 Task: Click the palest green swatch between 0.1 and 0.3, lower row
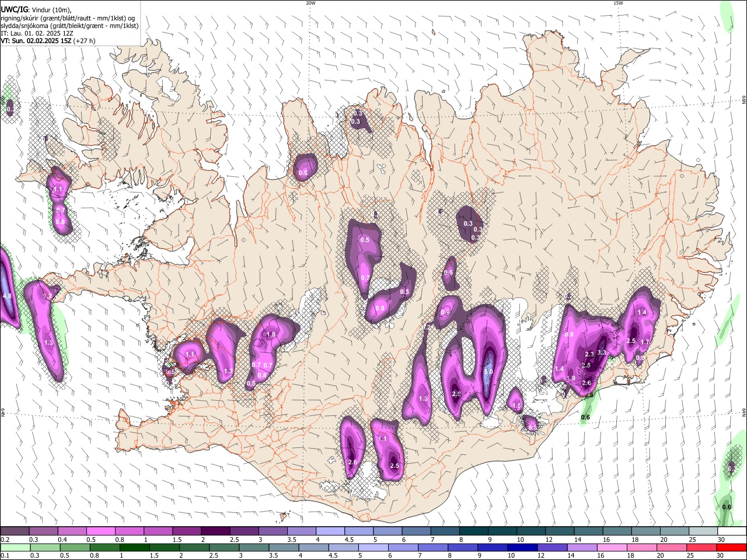[x=15, y=547]
